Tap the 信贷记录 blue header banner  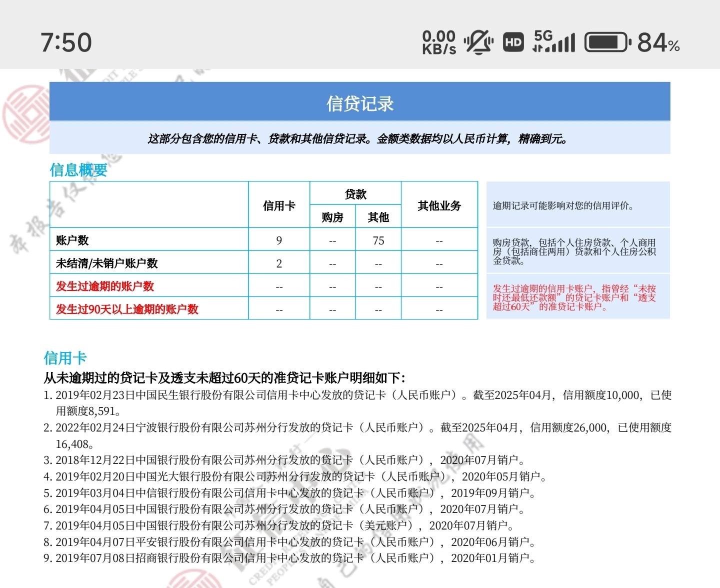(x=360, y=102)
